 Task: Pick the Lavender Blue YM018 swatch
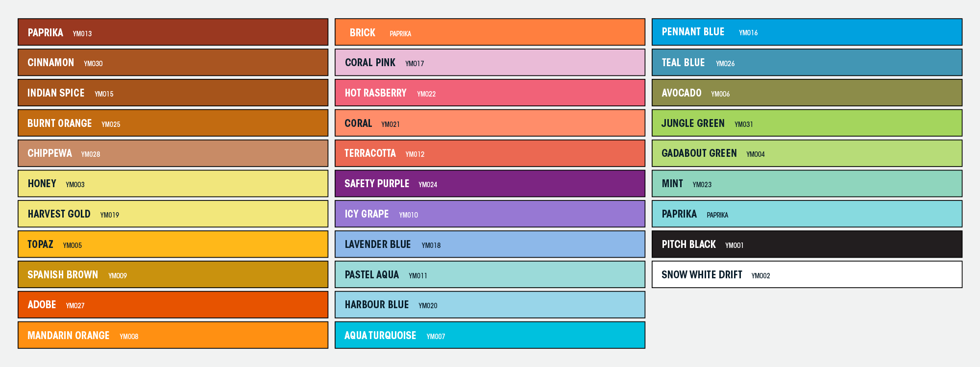point(490,244)
